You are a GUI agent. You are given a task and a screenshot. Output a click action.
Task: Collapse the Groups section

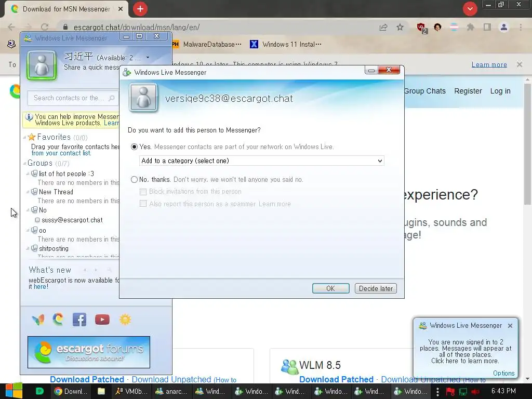point(24,164)
